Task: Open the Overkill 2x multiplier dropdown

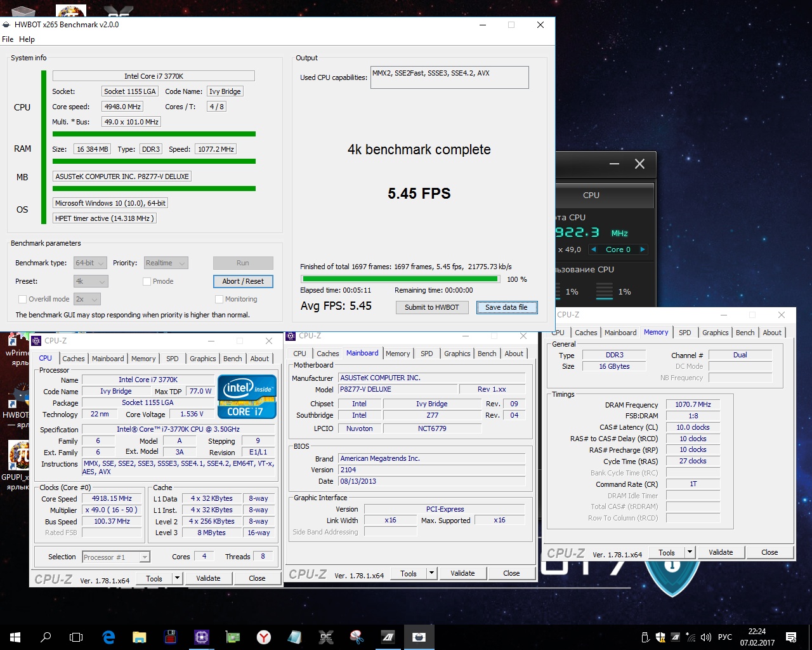Action: [x=88, y=299]
